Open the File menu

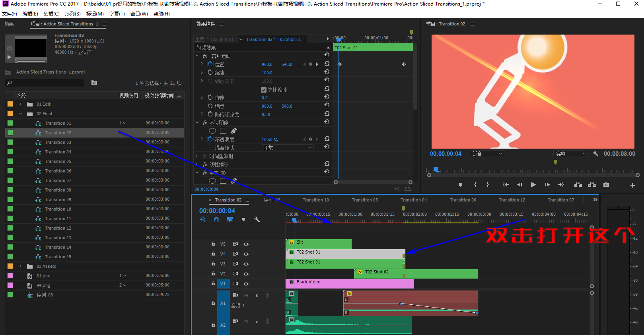click(x=10, y=14)
